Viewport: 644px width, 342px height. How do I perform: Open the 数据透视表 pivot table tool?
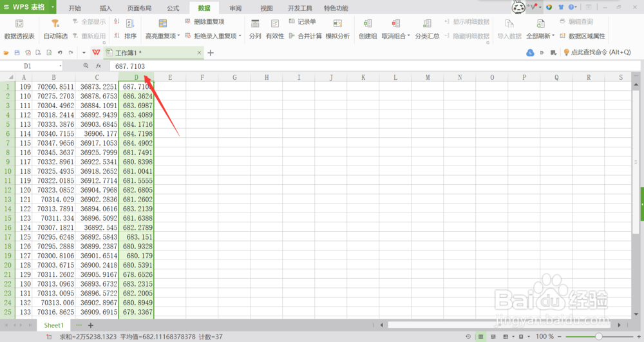point(19,29)
